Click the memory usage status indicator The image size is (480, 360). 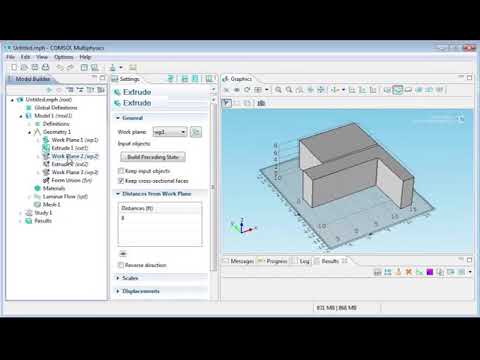[x=337, y=308]
